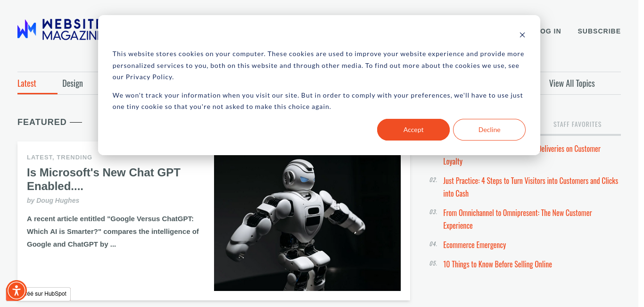Image resolution: width=644 pixels, height=307 pixels.
Task: Click the FEATURED section heading
Action: pyautogui.click(x=42, y=122)
